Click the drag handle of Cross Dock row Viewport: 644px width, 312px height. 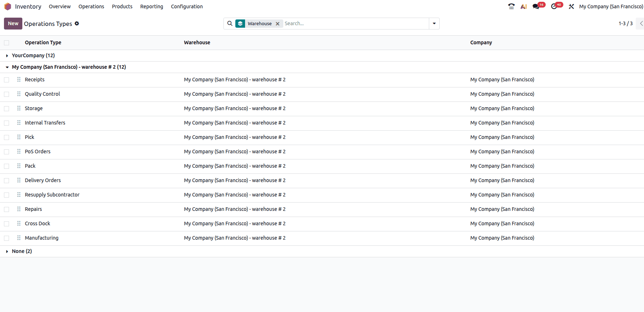click(x=19, y=223)
